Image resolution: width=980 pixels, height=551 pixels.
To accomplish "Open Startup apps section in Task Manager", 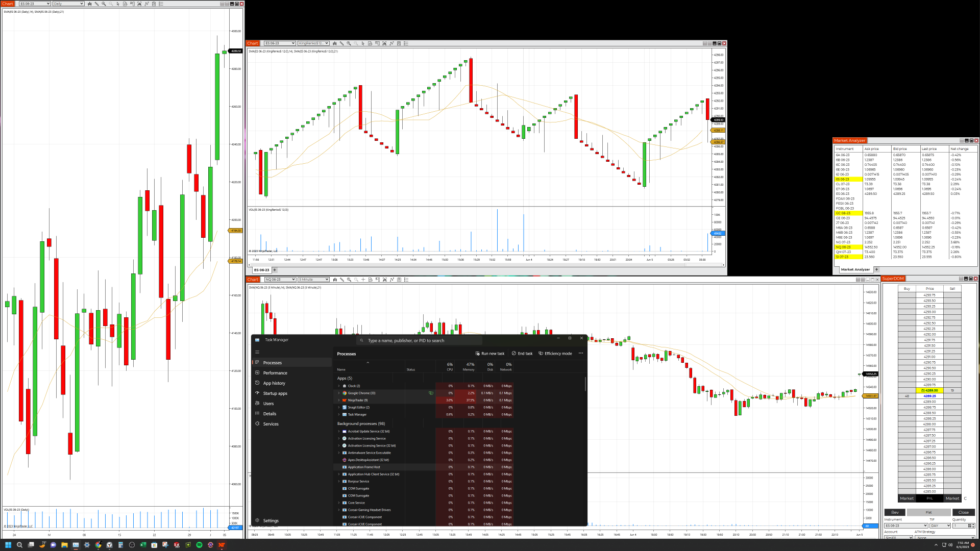I will coord(275,393).
